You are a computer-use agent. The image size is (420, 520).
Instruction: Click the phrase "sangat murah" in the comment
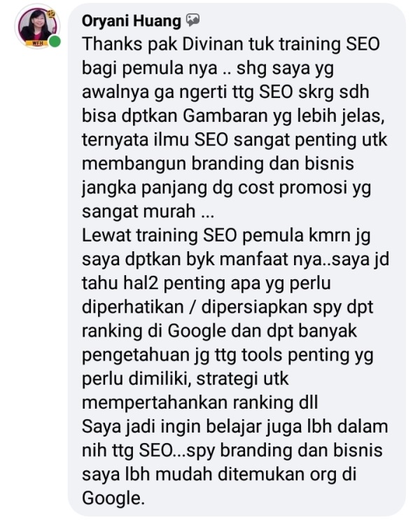coord(139,211)
